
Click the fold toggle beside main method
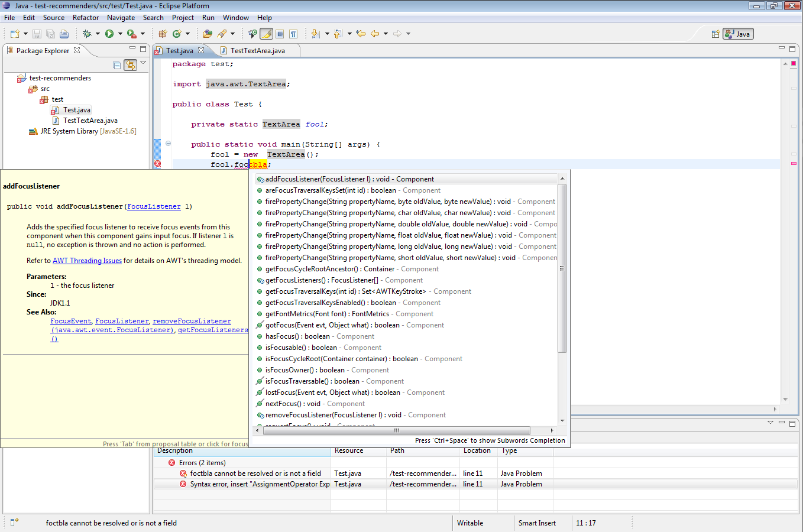(168, 144)
